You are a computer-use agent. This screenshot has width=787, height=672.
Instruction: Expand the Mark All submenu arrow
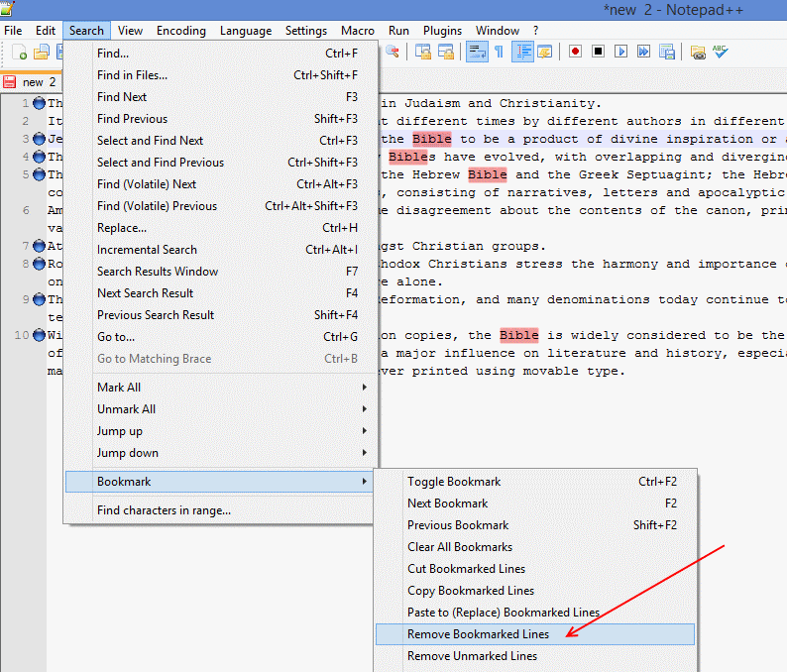coord(365,388)
